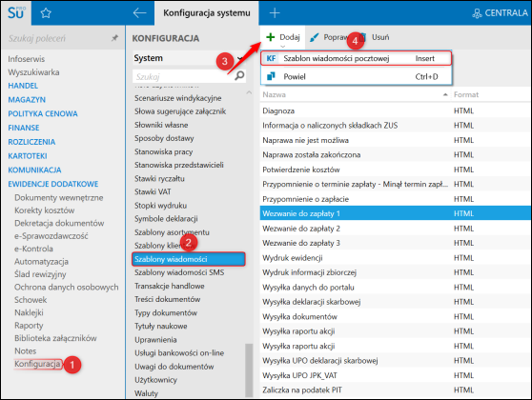This screenshot has height=400, width=532.
Task: Select Szablony wiadomości SMS in list
Action: point(179,272)
